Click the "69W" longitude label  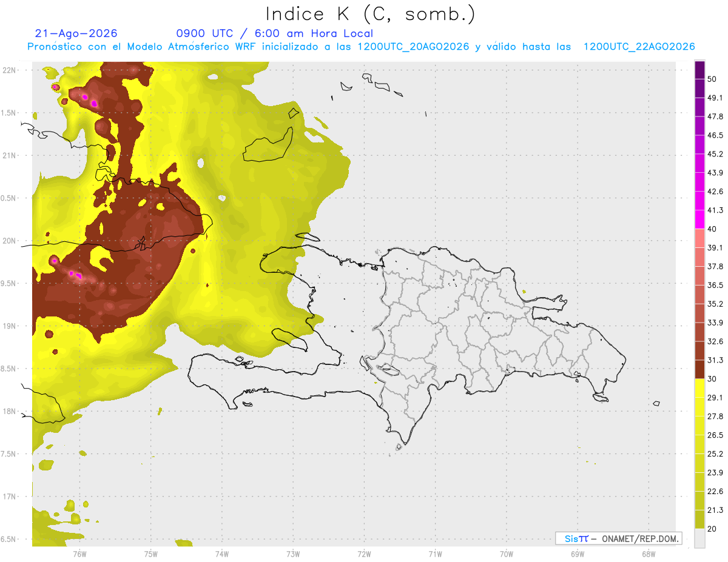(577, 554)
